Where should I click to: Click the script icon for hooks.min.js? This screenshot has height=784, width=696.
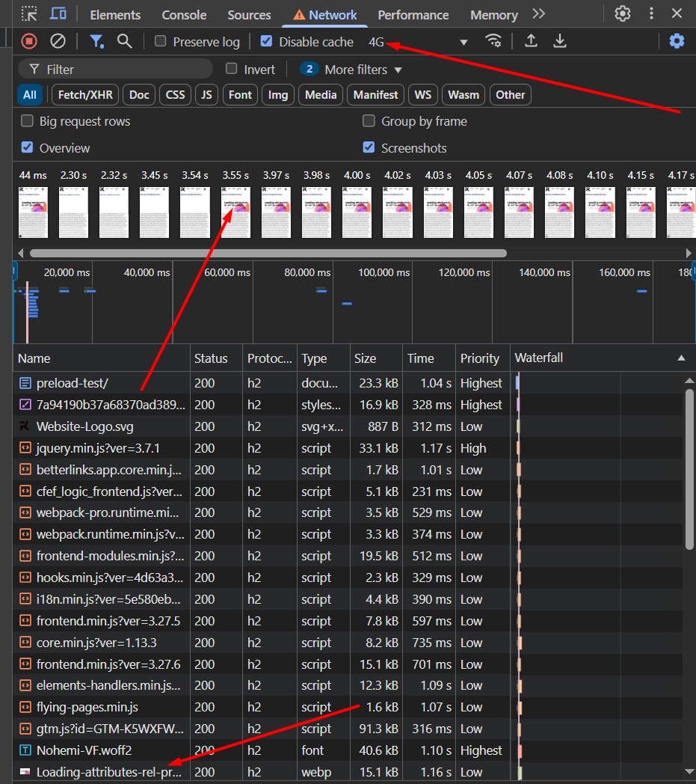(x=25, y=578)
